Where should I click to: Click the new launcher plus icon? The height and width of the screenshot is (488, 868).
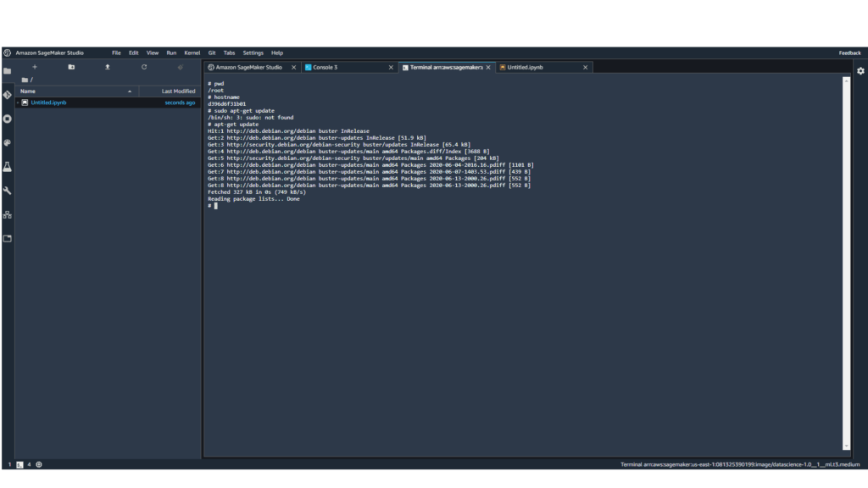(x=34, y=67)
